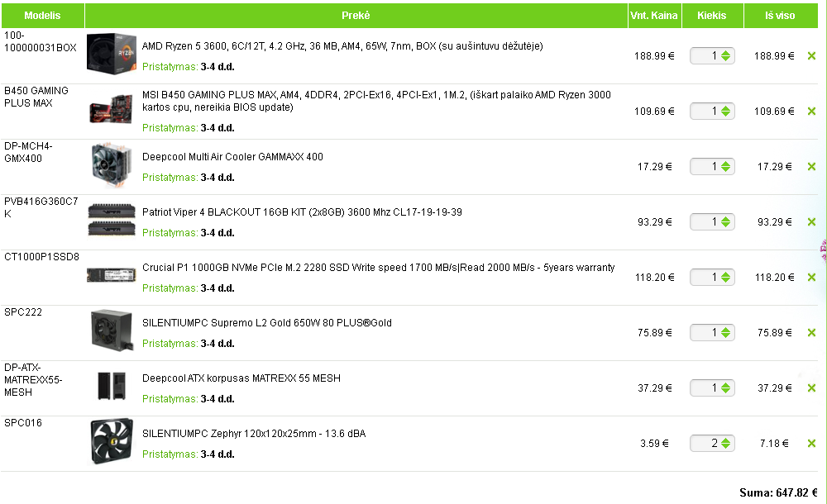827x504 pixels.
Task: Select model code DP-MCH4-GMX400
Action: (28, 152)
